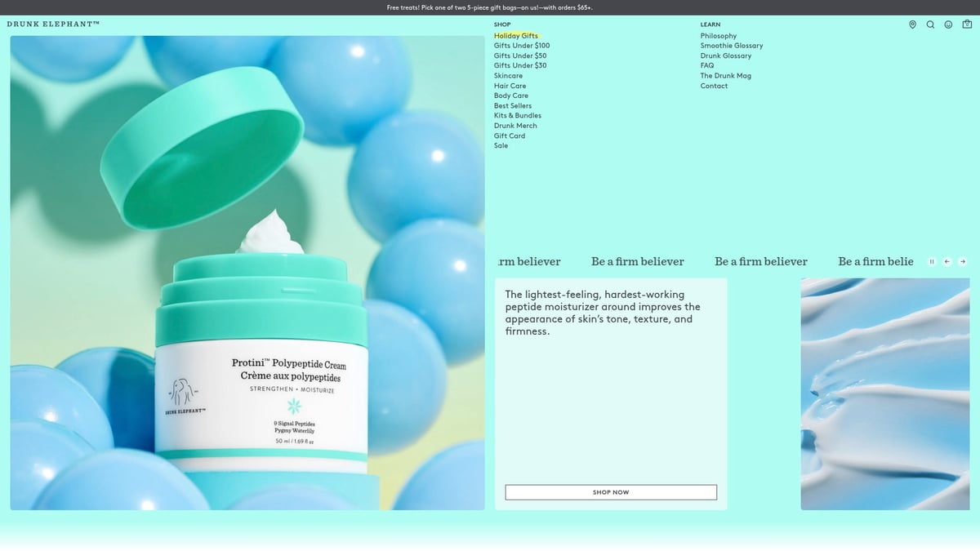The width and height of the screenshot is (980, 551).
Task: Advance to next carousel slide arrow
Action: pos(963,262)
